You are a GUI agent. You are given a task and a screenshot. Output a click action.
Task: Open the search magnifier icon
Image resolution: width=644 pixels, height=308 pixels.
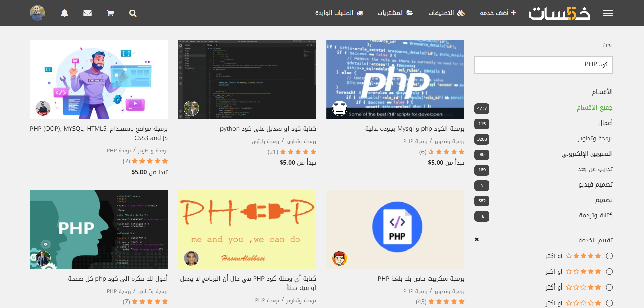[x=133, y=13]
